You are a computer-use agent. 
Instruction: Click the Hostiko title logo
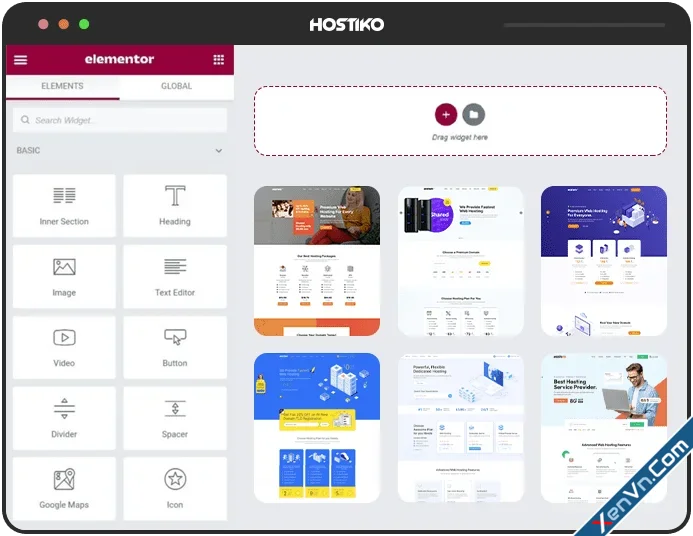click(346, 24)
